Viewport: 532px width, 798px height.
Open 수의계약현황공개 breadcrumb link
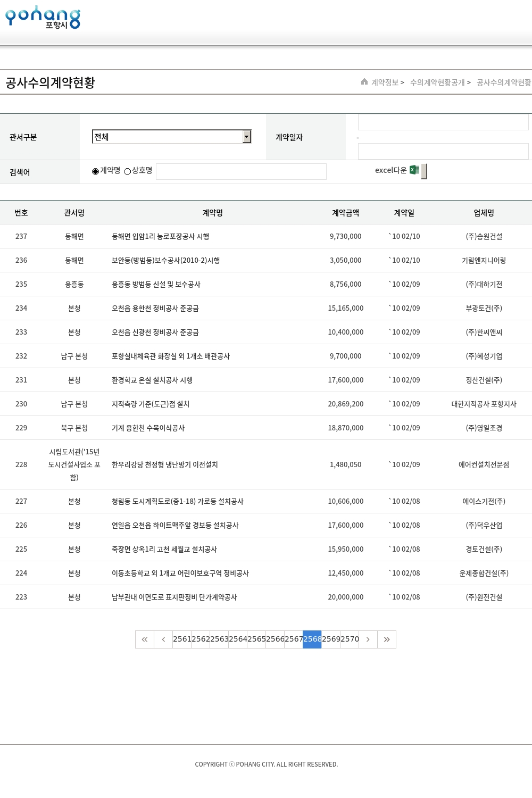coord(437,82)
